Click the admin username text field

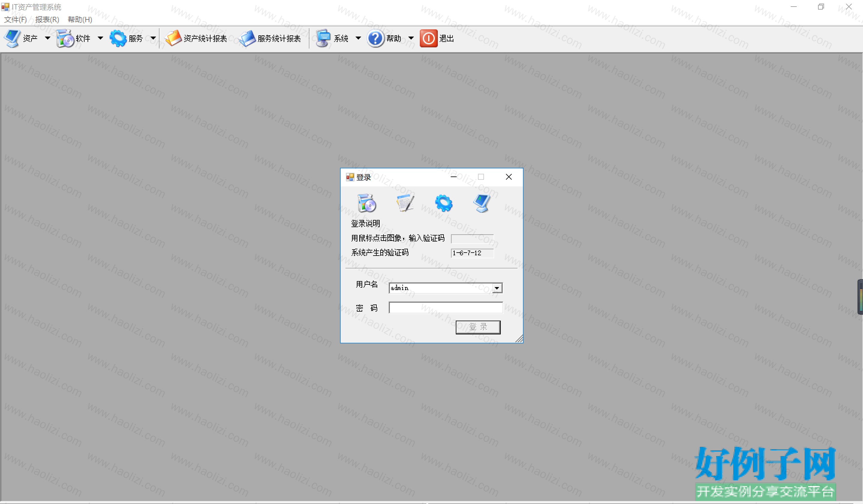pyautogui.click(x=441, y=288)
